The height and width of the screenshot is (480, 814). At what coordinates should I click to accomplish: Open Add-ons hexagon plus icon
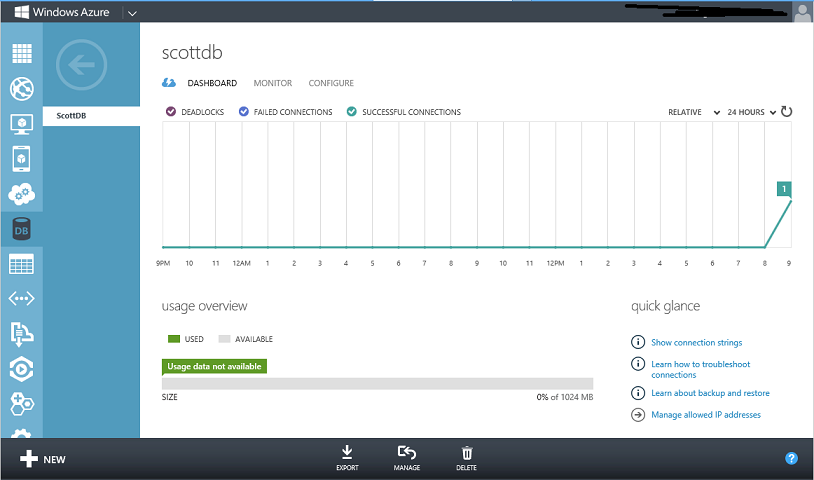pyautogui.click(x=22, y=403)
